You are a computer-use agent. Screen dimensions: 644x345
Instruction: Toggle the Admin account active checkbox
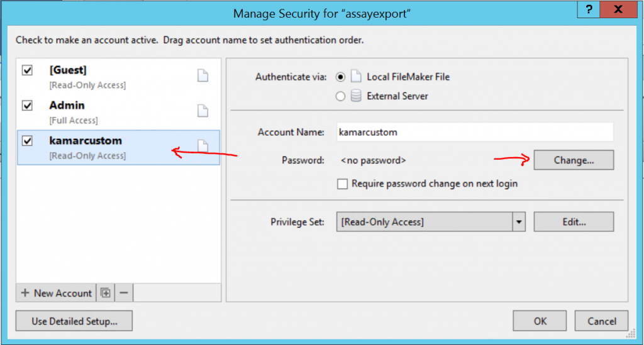coord(27,106)
